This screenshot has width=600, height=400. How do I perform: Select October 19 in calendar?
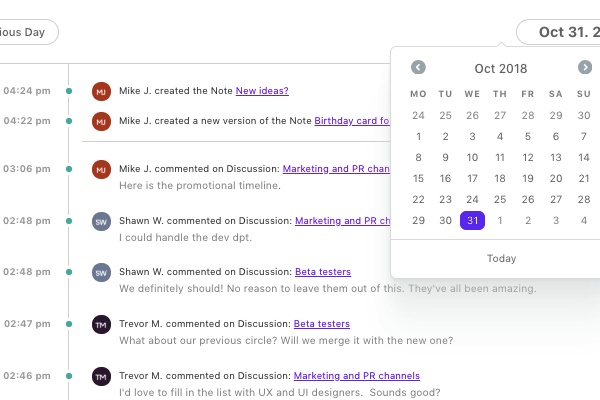[x=528, y=178]
